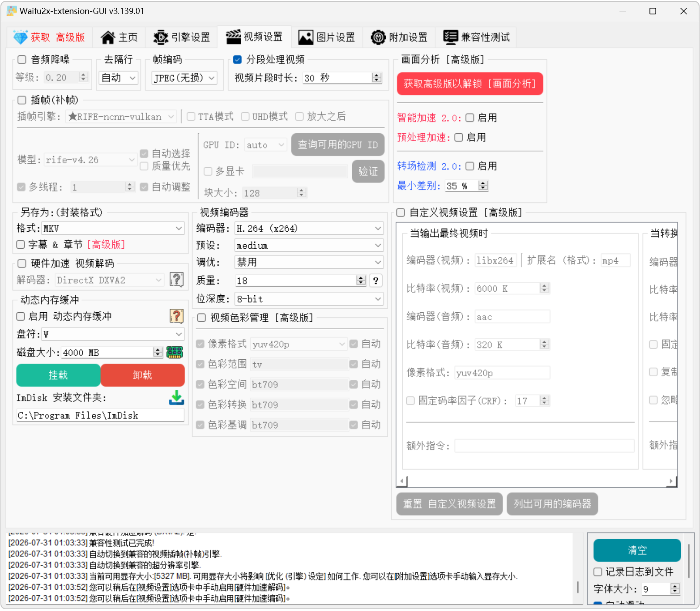This screenshot has height=611, width=700.
Task: Open the 获取 高级版 tab
Action: (49, 37)
